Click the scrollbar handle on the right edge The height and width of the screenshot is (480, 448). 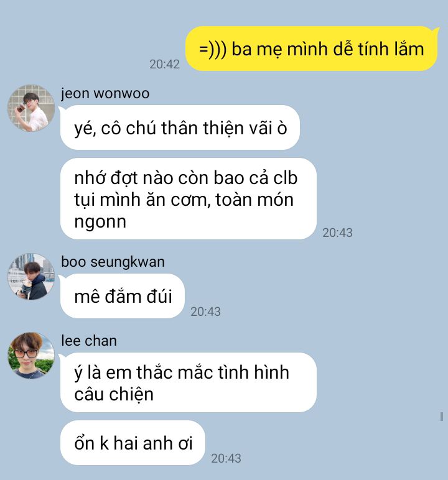(442, 417)
